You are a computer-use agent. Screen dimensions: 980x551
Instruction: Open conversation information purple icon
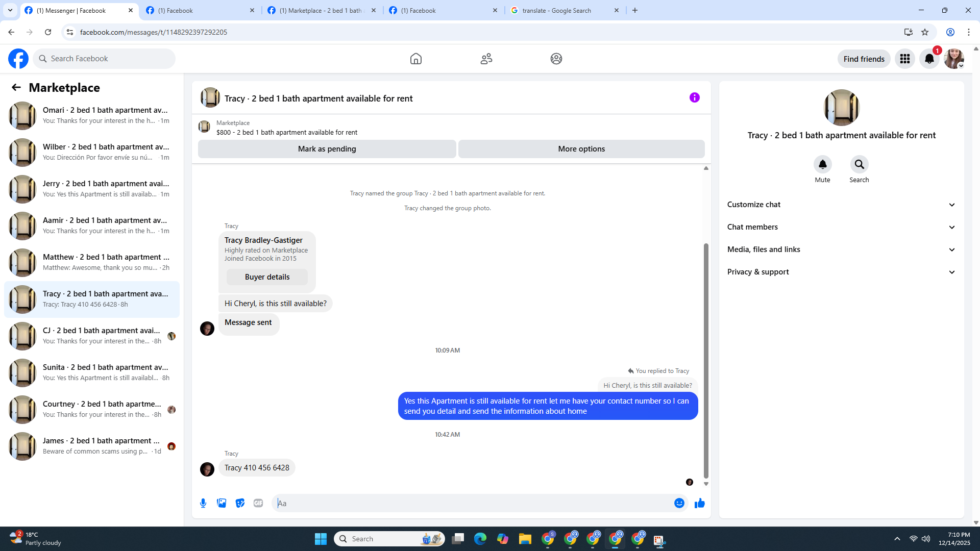(x=694, y=97)
